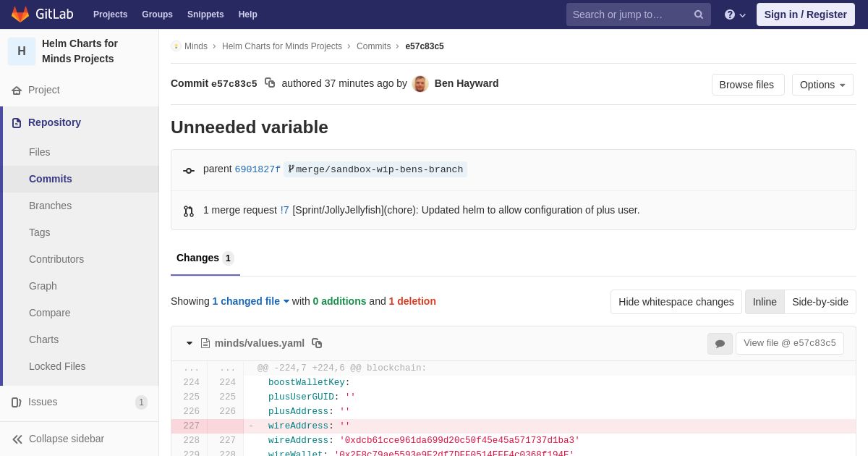The height and width of the screenshot is (456, 868).
Task: Click old line number 227 in diff
Action: coord(190,426)
